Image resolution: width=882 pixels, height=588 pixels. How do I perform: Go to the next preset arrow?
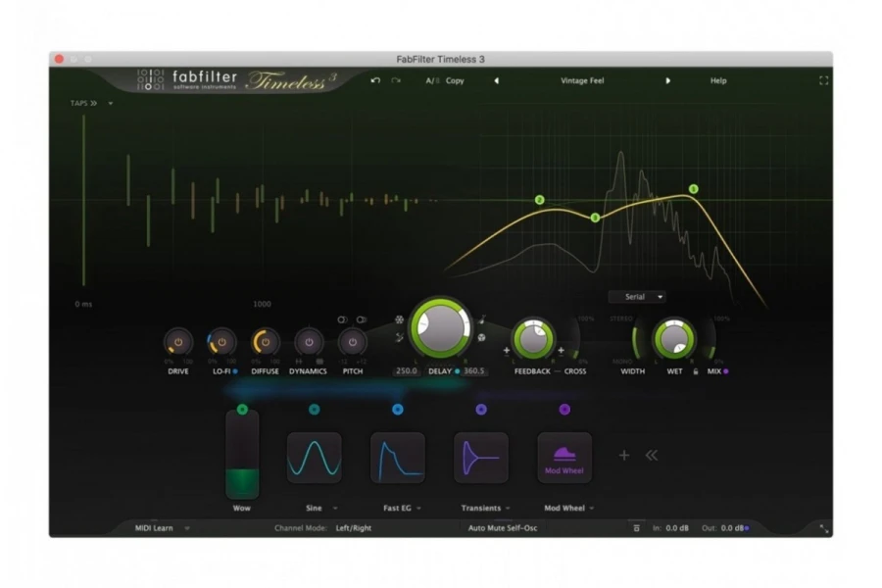click(667, 80)
